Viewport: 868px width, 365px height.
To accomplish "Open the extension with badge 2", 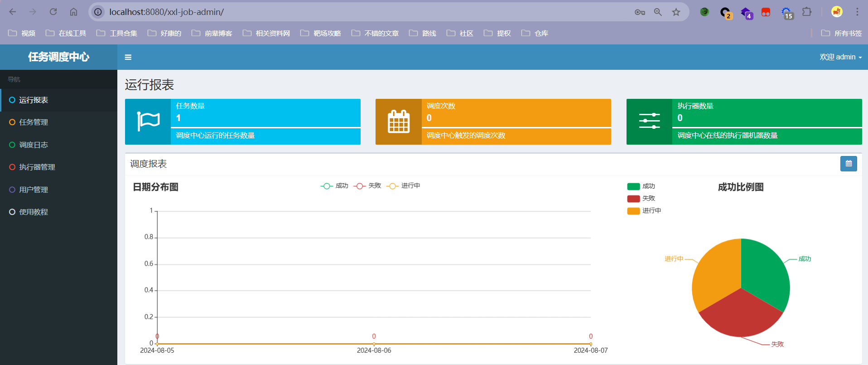I will click(726, 13).
